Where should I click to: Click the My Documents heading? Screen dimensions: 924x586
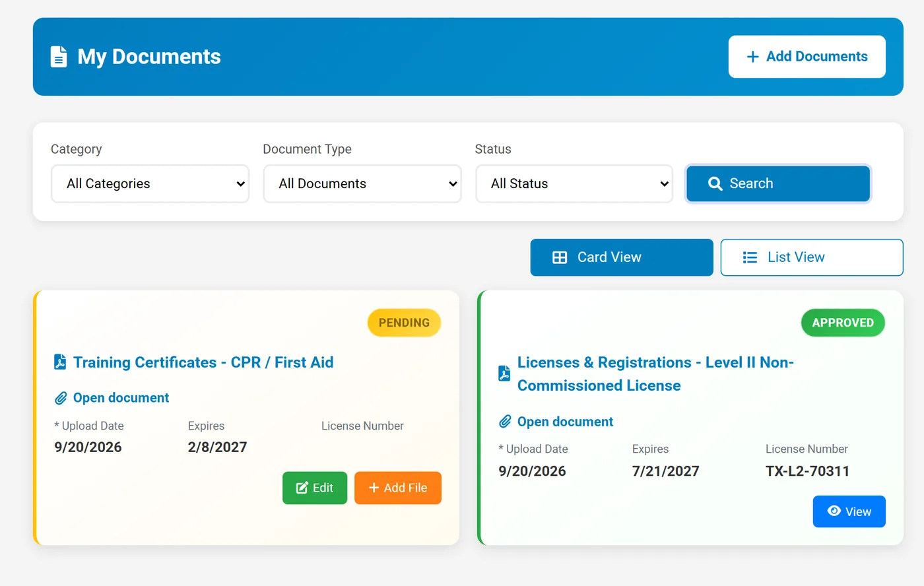[149, 57]
